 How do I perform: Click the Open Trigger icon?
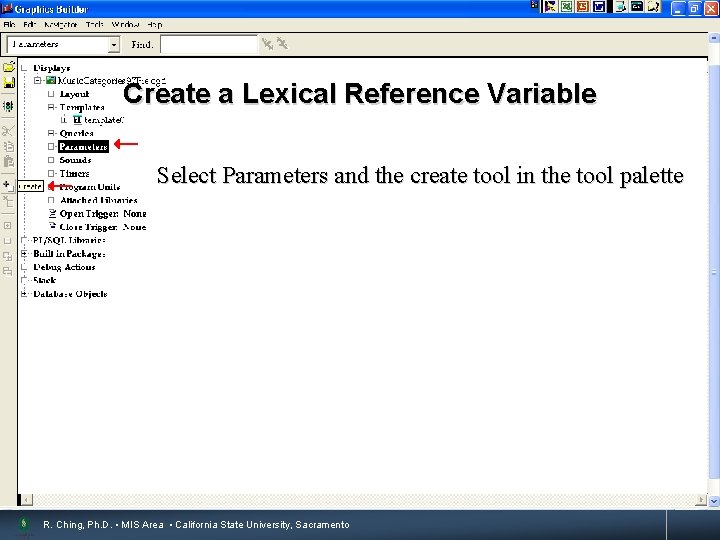(x=52, y=214)
